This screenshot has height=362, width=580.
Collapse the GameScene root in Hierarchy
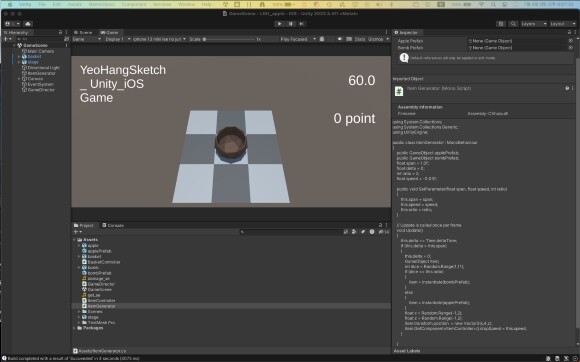point(14,45)
